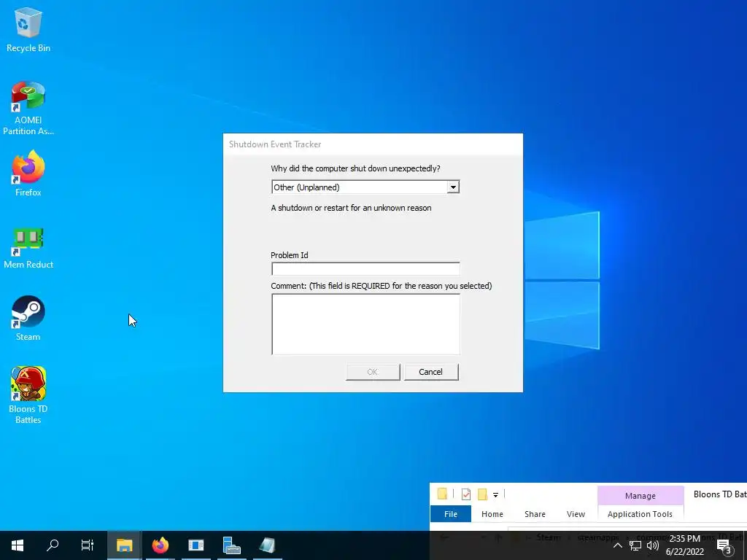Open the Recycle Bin desktop icon
Screen dimensions: 747x560
tap(28, 29)
